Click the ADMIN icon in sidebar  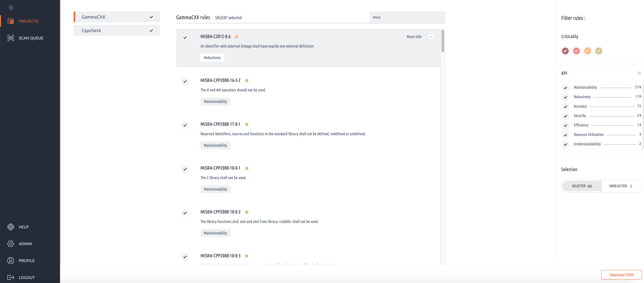click(x=11, y=244)
